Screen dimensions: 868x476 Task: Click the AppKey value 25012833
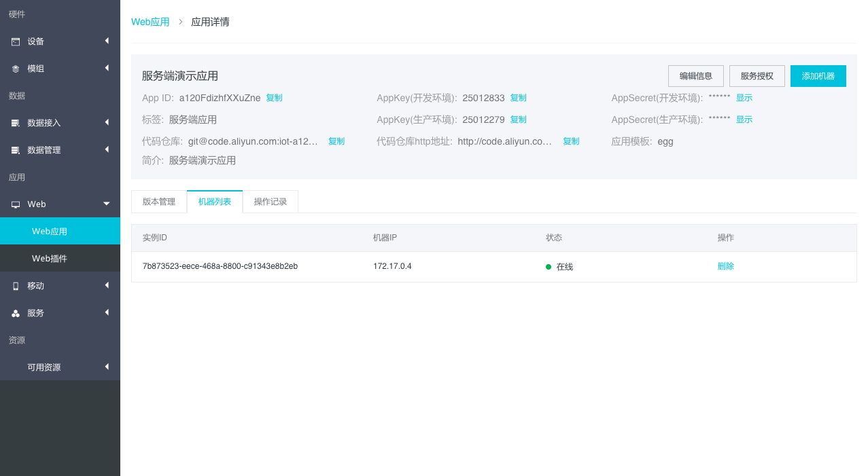pyautogui.click(x=483, y=98)
